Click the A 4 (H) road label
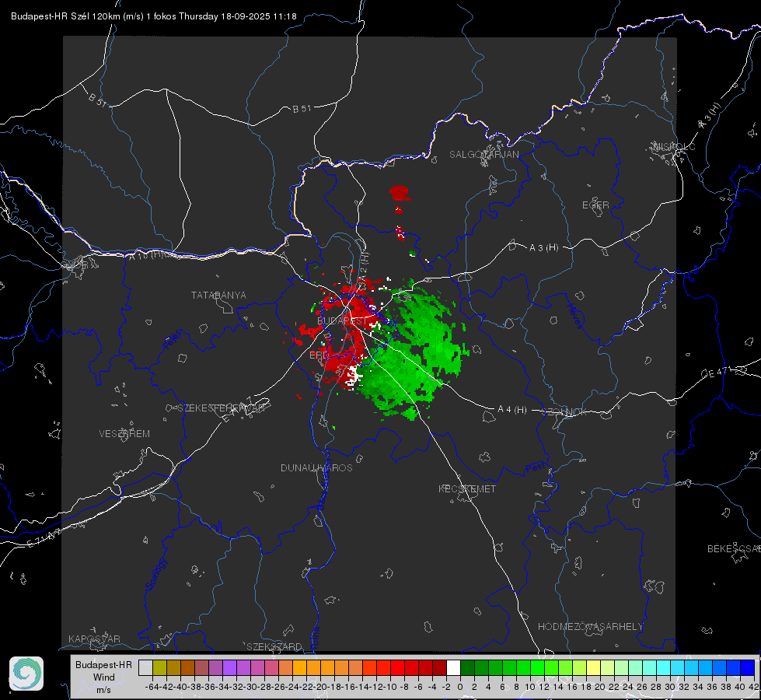Image resolution: width=761 pixels, height=700 pixels. [x=512, y=409]
